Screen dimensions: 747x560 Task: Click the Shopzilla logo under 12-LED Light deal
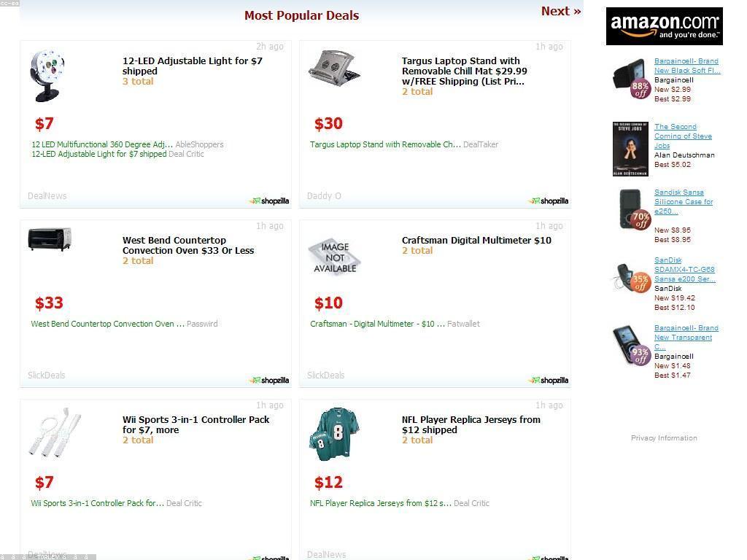tap(269, 201)
